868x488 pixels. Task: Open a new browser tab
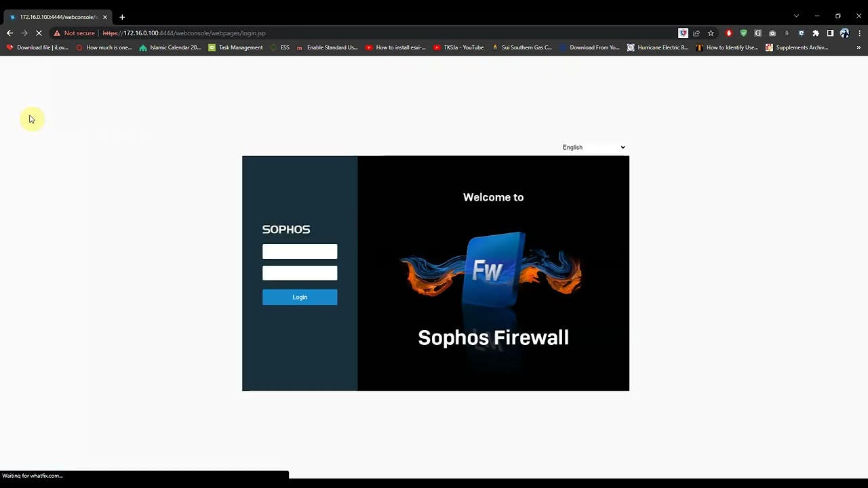tap(122, 17)
